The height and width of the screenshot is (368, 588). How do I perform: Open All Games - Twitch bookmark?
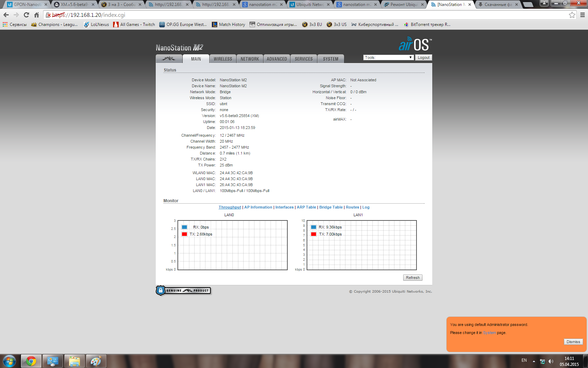tap(134, 25)
